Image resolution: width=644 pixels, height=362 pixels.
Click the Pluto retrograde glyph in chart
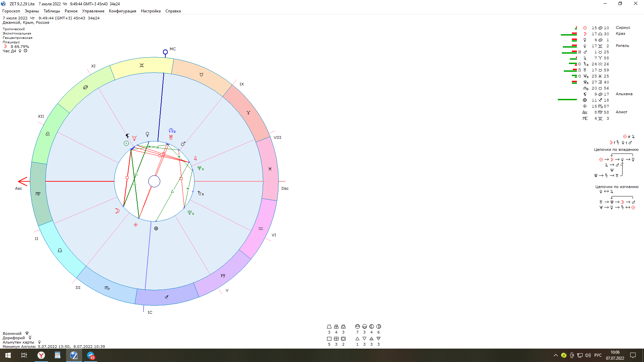coord(191,213)
